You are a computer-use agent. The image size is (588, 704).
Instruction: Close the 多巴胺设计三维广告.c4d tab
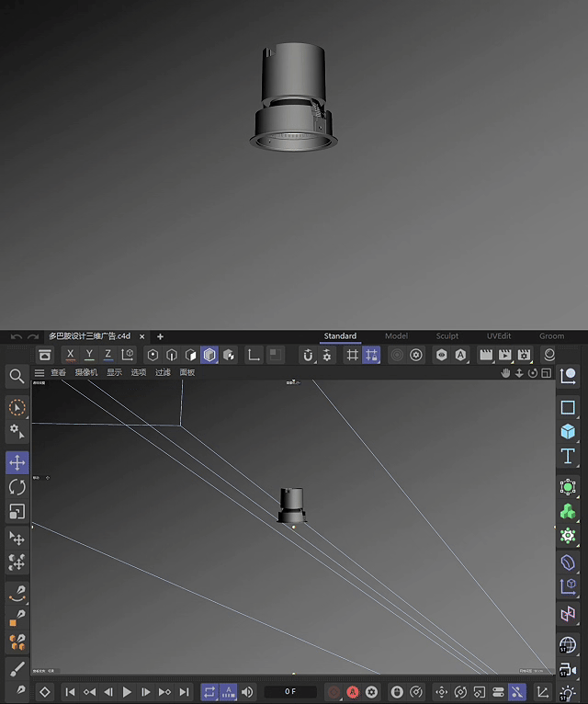pyautogui.click(x=141, y=336)
